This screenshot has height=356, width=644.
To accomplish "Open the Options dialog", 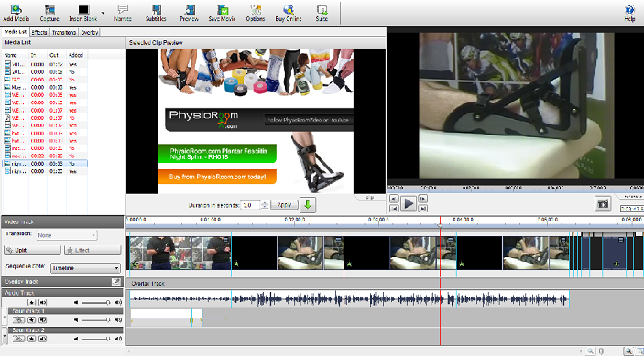I will [255, 12].
